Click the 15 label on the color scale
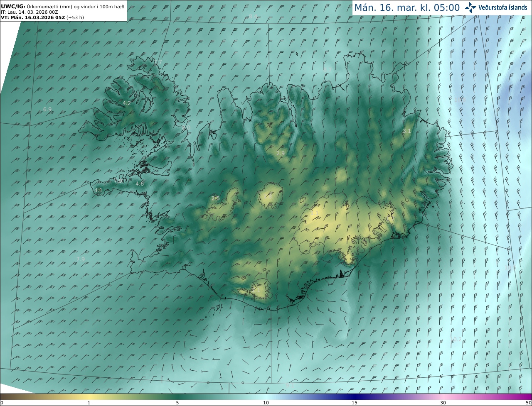 (x=355, y=403)
